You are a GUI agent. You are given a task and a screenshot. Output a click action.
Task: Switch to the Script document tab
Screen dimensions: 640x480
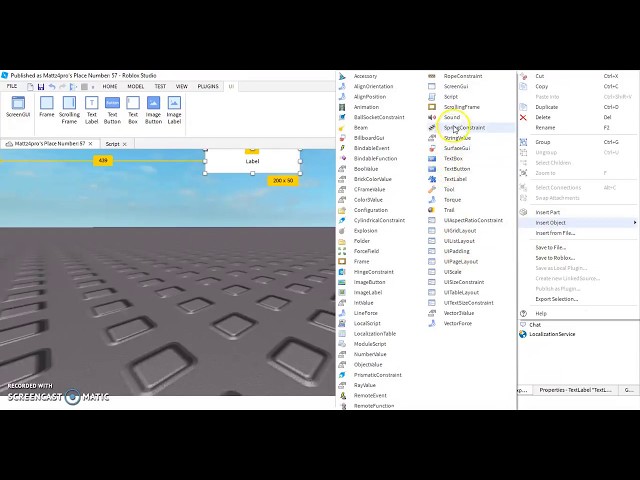tap(112, 144)
